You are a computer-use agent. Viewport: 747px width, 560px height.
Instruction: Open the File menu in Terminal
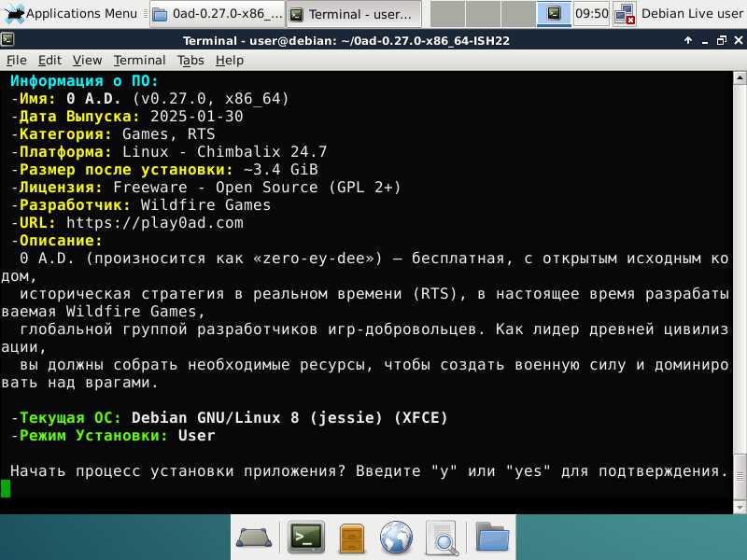click(x=16, y=61)
